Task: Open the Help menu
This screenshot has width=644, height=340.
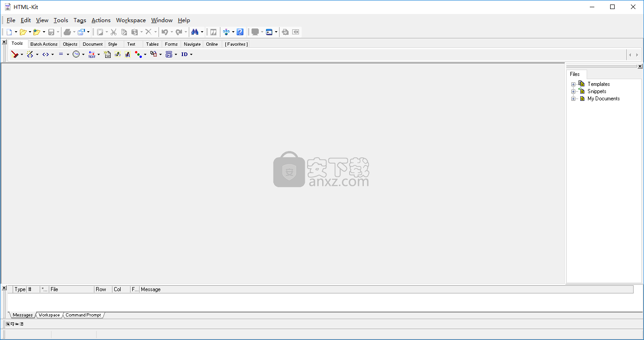Action: click(x=184, y=20)
